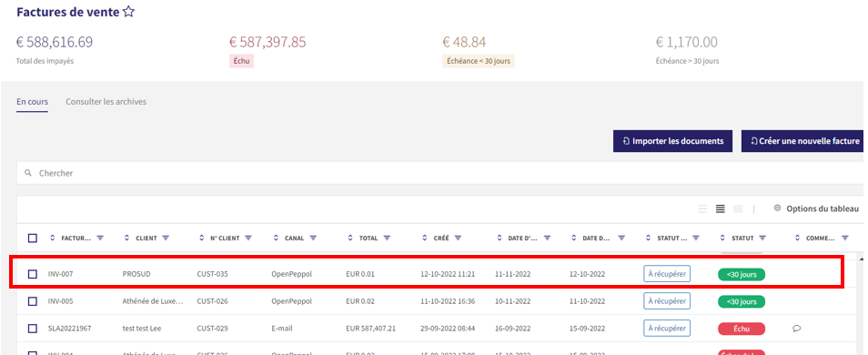Select the En cours tab
The image size is (868, 355).
point(32,102)
